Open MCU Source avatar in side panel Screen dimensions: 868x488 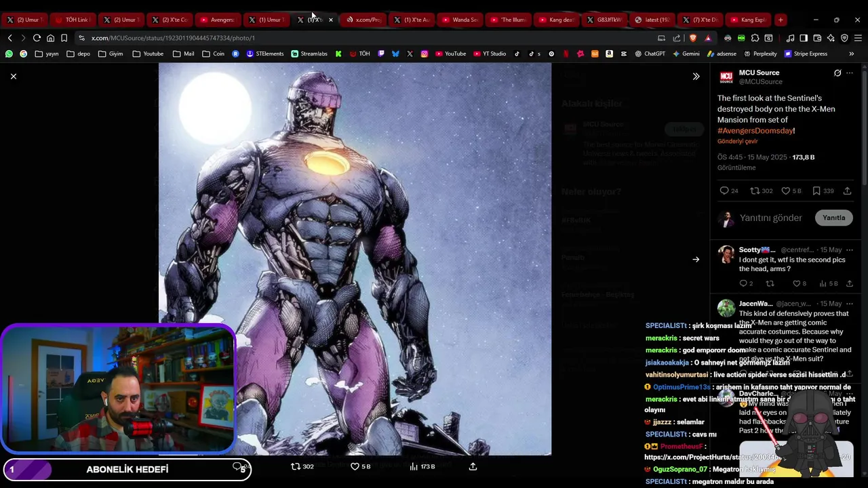[x=726, y=77]
